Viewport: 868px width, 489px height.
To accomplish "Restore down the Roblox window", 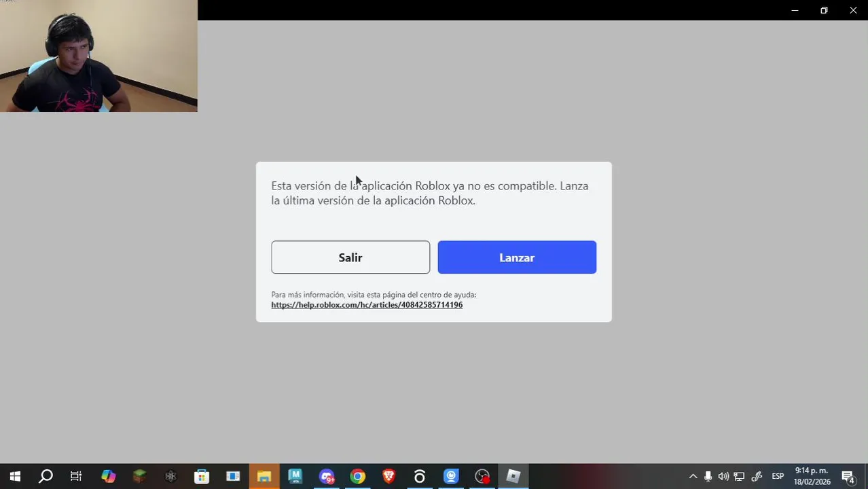I will point(824,10).
